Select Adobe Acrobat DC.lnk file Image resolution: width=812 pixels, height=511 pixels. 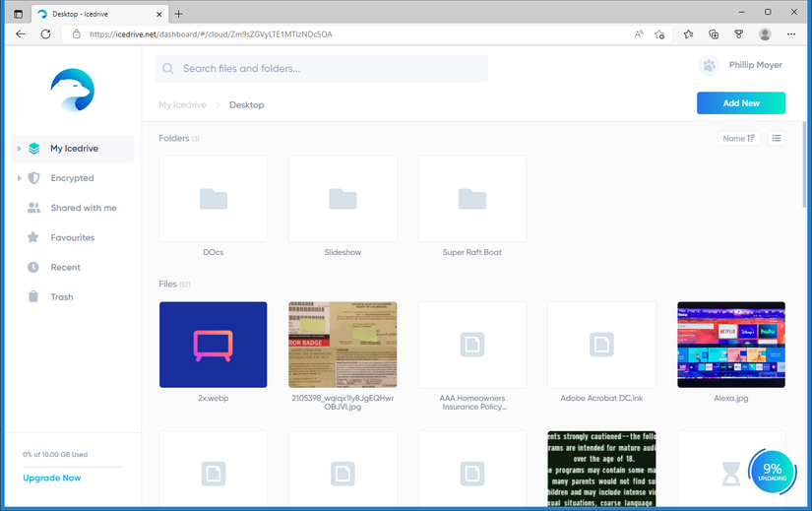coord(601,345)
